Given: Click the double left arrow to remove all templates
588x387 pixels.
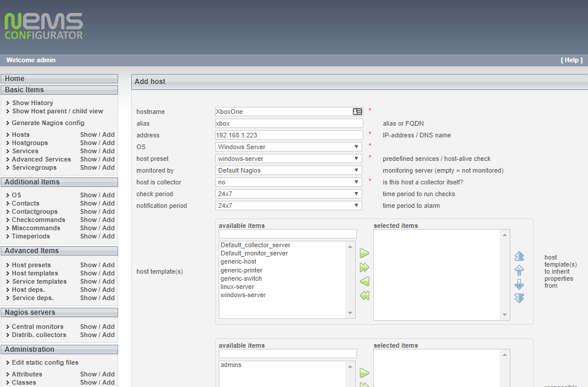Looking at the screenshot, I should [364, 296].
